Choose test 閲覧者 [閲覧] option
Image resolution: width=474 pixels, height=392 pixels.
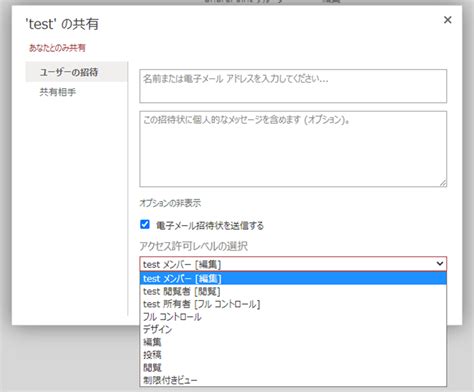pyautogui.click(x=293, y=291)
